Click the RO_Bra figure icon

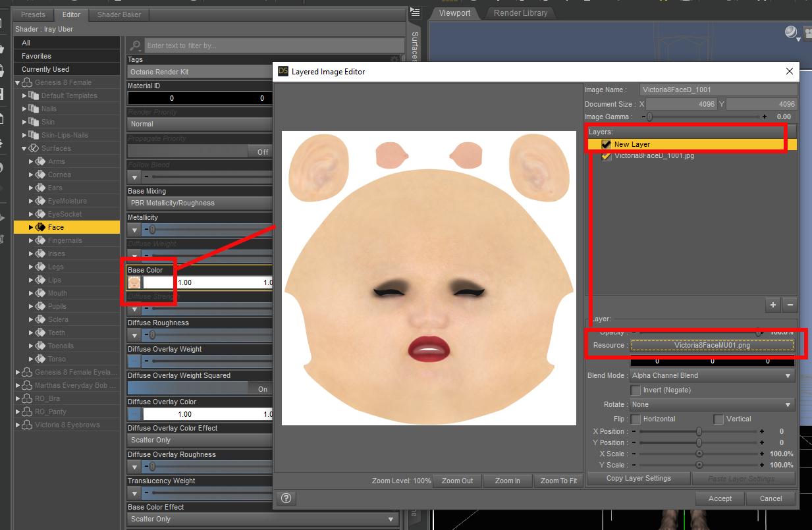click(27, 398)
